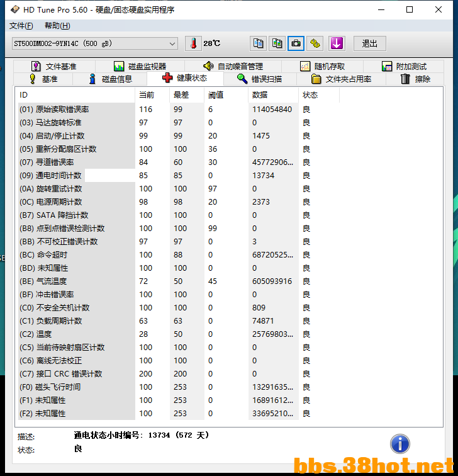The image size is (458, 476).
Task: Switch to the 擦除 tab
Action: coord(415,79)
